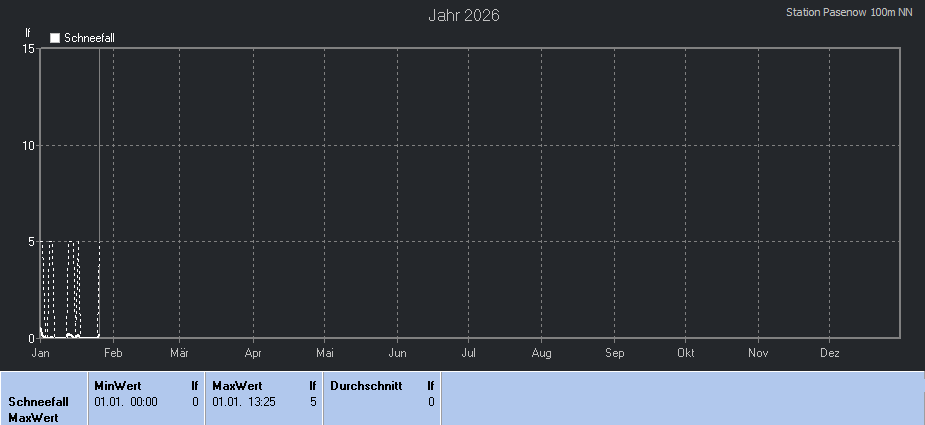Toggle the Schneefall legend checkbox
The width and height of the screenshot is (925, 425).
[56, 38]
